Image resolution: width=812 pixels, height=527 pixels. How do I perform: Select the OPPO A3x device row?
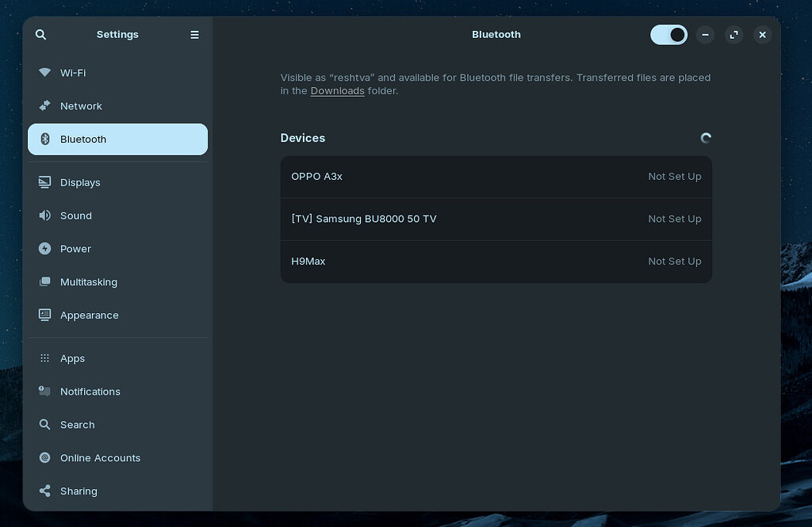(496, 177)
